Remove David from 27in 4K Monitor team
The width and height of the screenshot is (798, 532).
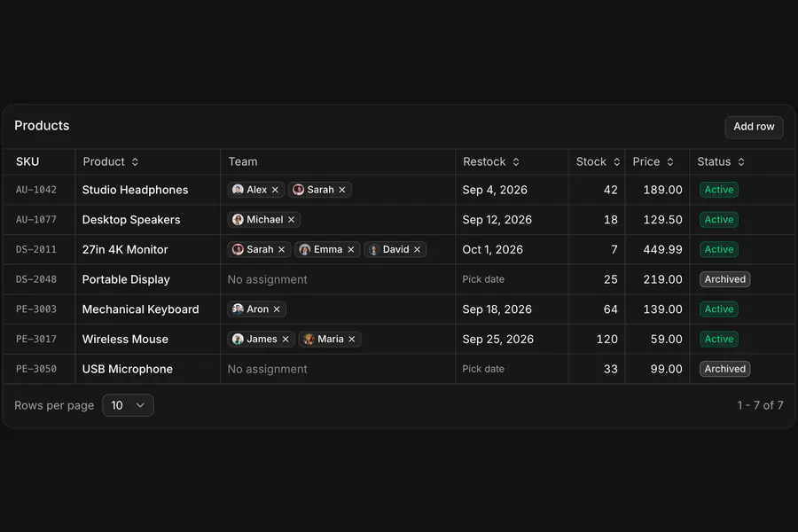(x=417, y=249)
